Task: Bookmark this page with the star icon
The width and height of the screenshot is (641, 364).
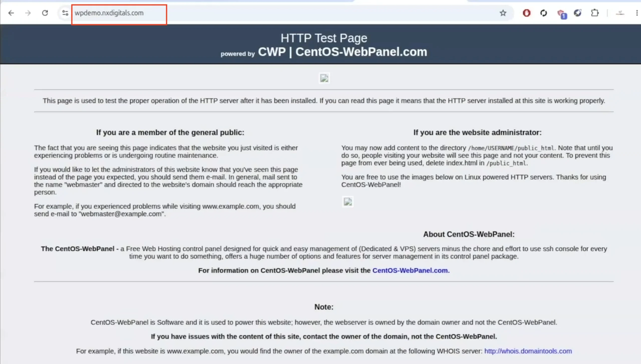Action: (x=503, y=13)
